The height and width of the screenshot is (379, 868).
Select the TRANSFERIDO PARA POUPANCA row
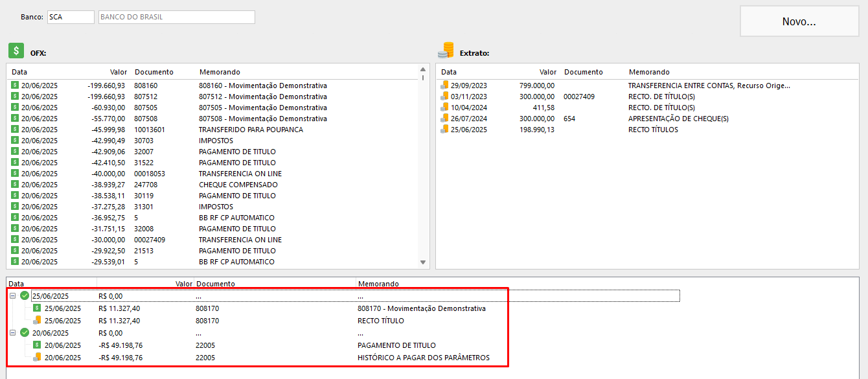tap(213, 130)
